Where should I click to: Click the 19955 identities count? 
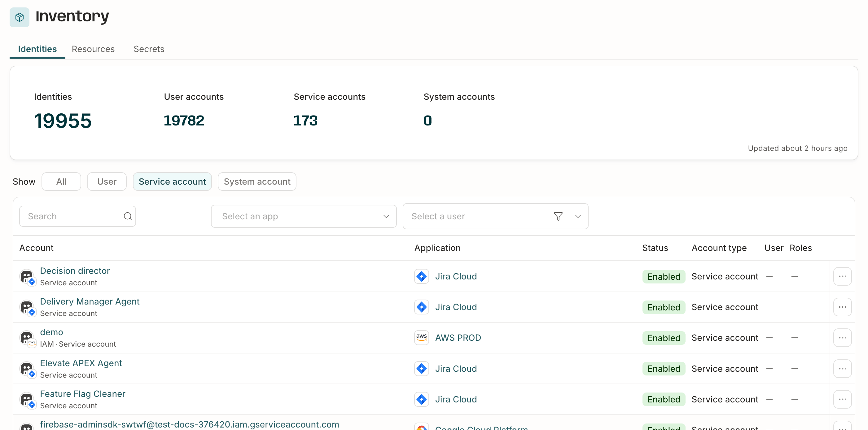tap(63, 121)
